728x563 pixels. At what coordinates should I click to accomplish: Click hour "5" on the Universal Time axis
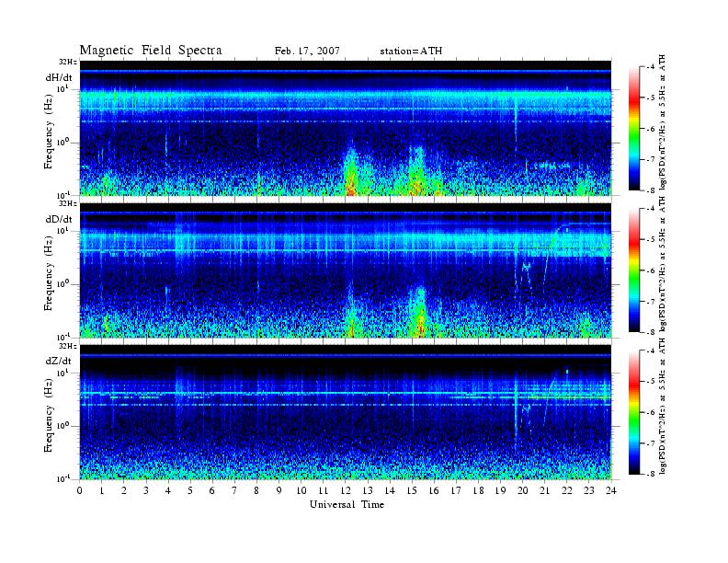pyautogui.click(x=190, y=490)
